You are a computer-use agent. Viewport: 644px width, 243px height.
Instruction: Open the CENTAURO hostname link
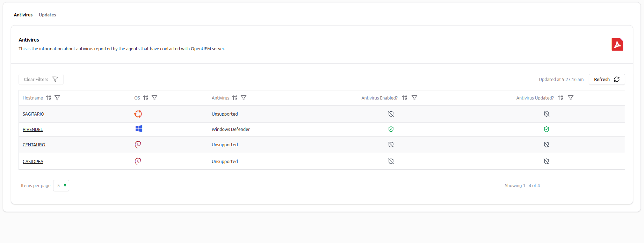tap(34, 145)
